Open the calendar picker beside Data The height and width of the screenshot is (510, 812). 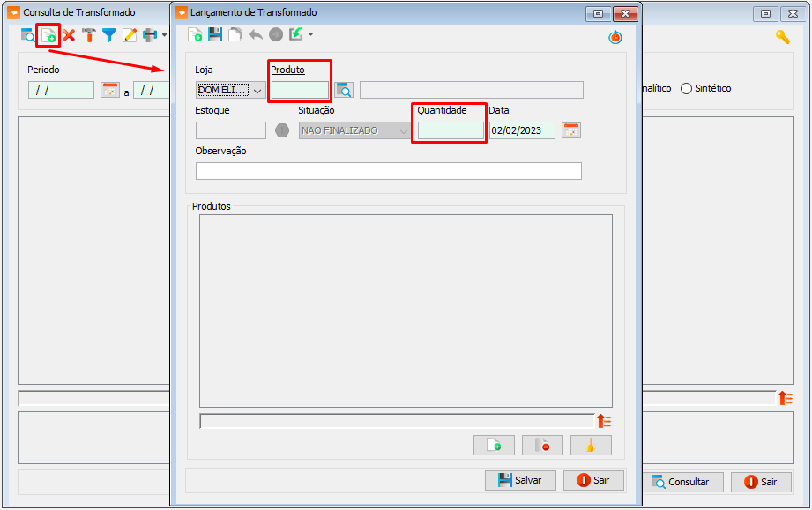[x=571, y=130]
